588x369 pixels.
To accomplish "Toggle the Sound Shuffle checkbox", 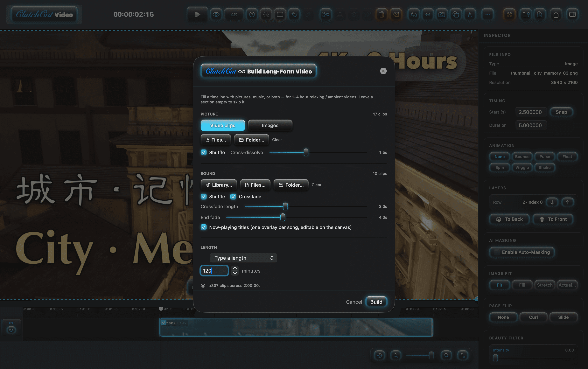I will tap(204, 197).
